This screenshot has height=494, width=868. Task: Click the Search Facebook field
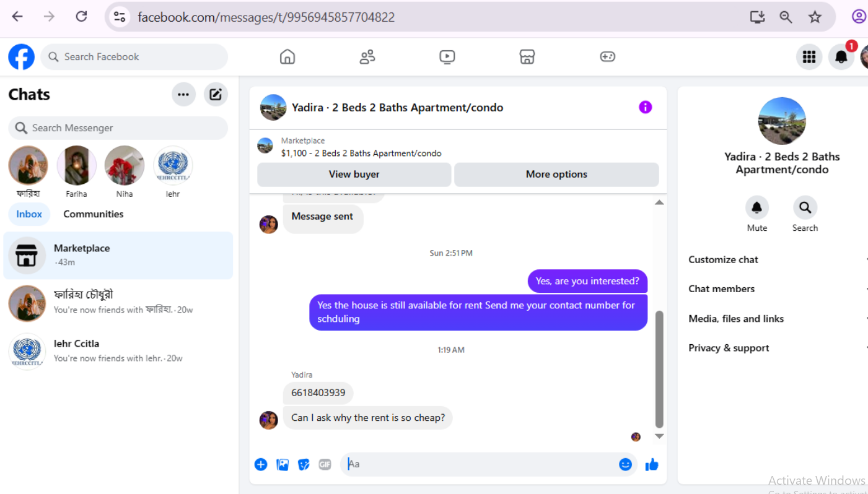(x=134, y=57)
